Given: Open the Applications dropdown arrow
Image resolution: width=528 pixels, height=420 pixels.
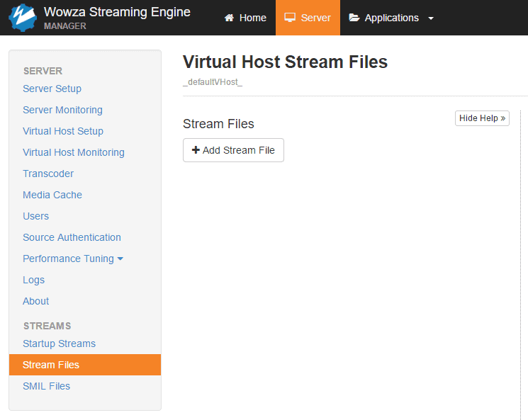Looking at the screenshot, I should [x=431, y=18].
